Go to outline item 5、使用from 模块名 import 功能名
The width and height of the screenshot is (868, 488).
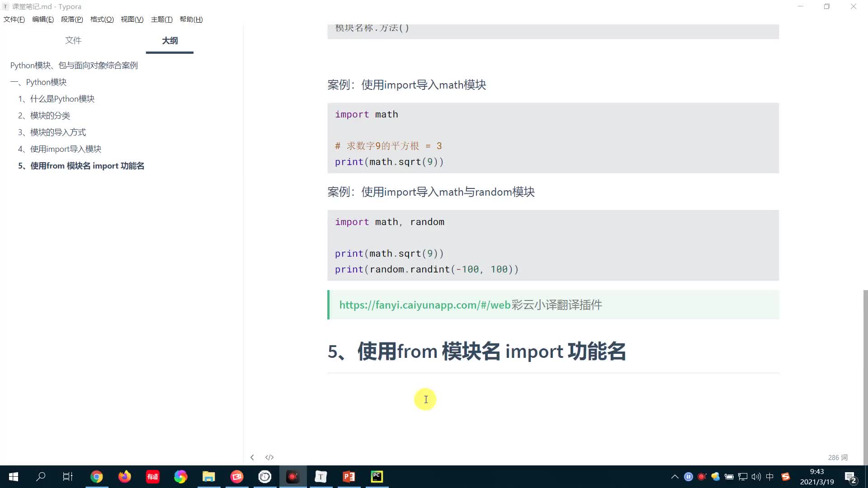point(81,166)
